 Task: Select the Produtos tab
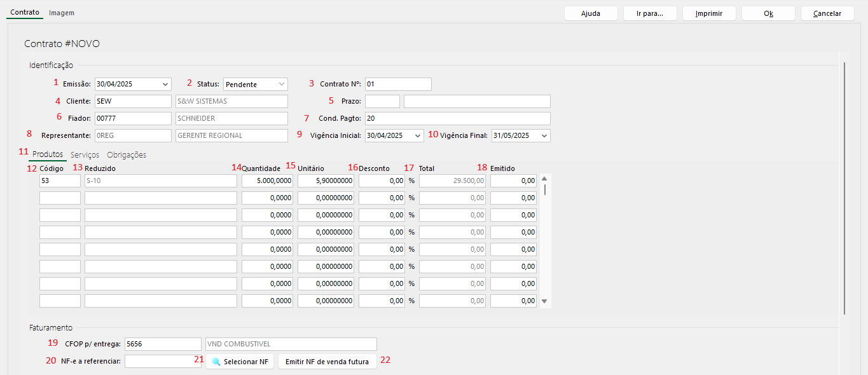click(x=48, y=154)
